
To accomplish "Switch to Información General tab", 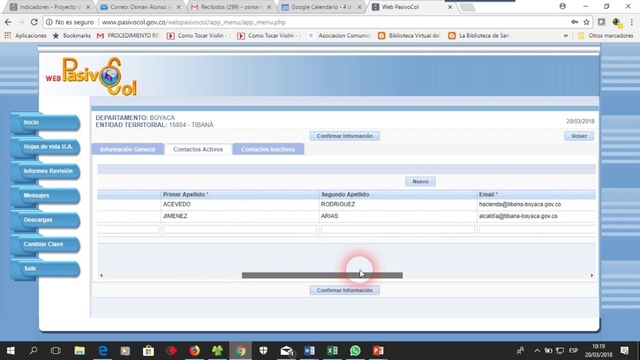I will pos(127,149).
